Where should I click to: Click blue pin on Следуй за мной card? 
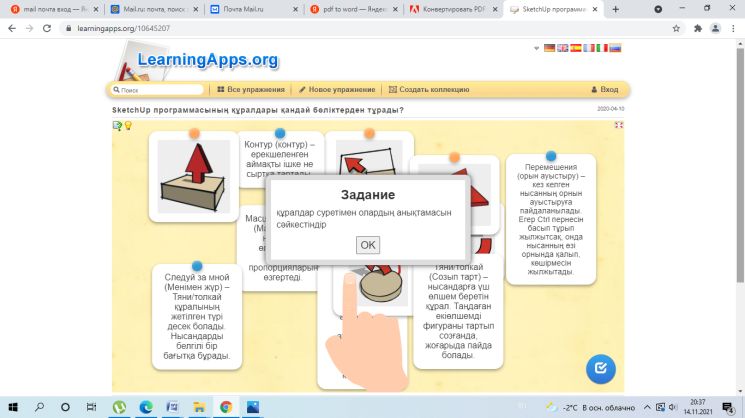pos(197,266)
